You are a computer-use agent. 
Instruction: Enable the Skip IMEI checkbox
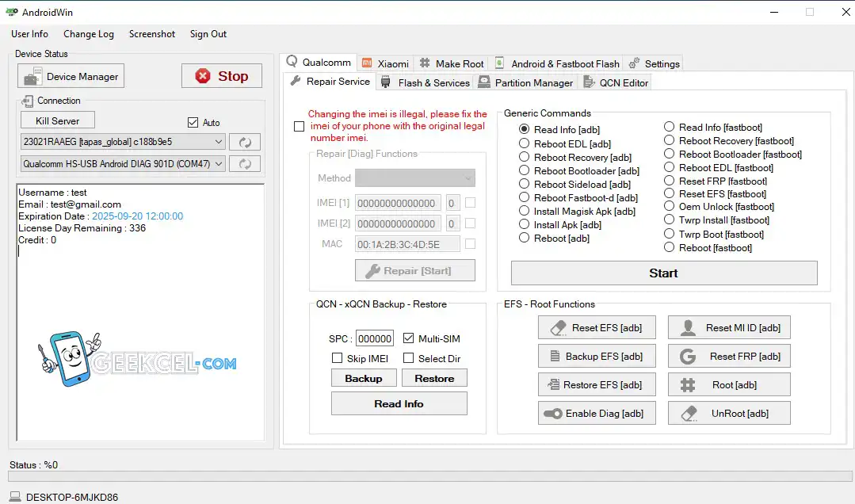point(337,358)
